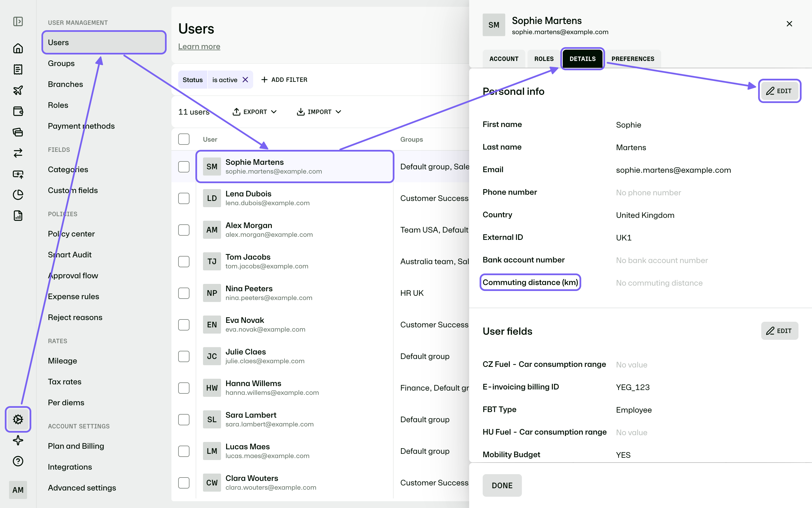This screenshot has width=812, height=508.
Task: Open the pie chart insights icon
Action: pyautogui.click(x=18, y=194)
